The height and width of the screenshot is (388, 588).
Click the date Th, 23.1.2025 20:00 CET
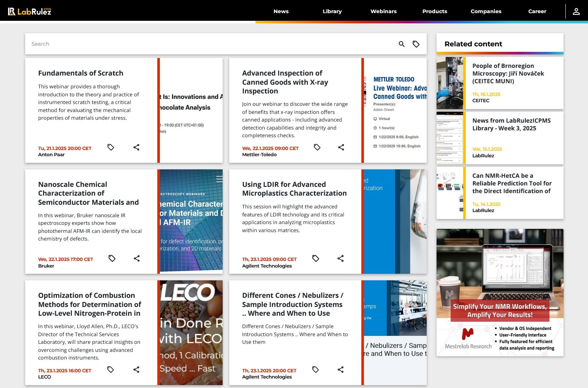(269, 370)
